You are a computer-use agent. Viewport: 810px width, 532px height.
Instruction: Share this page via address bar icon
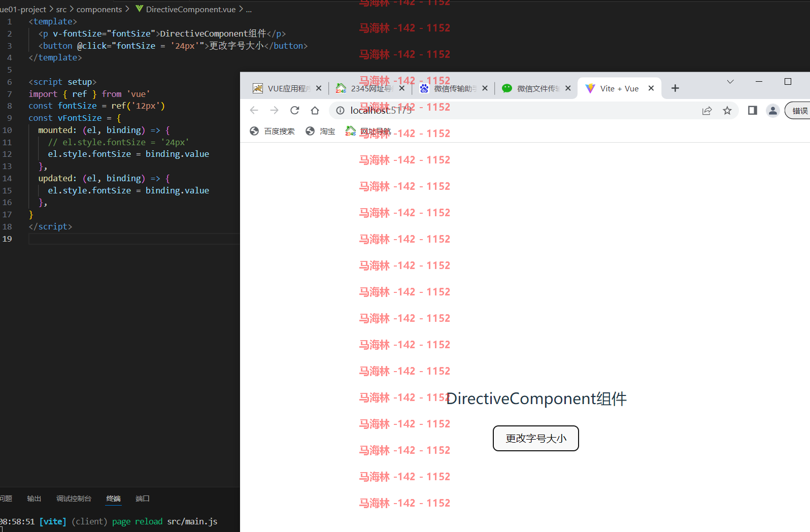[x=707, y=111]
